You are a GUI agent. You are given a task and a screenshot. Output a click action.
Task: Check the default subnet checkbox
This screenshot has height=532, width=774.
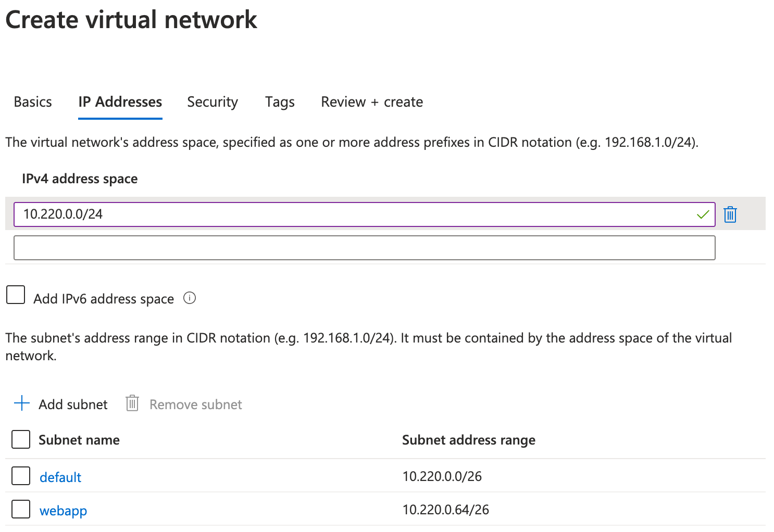pos(20,475)
